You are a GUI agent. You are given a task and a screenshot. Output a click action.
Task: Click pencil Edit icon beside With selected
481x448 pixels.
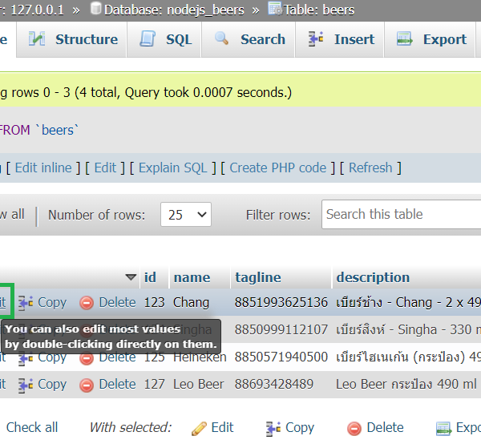200,427
